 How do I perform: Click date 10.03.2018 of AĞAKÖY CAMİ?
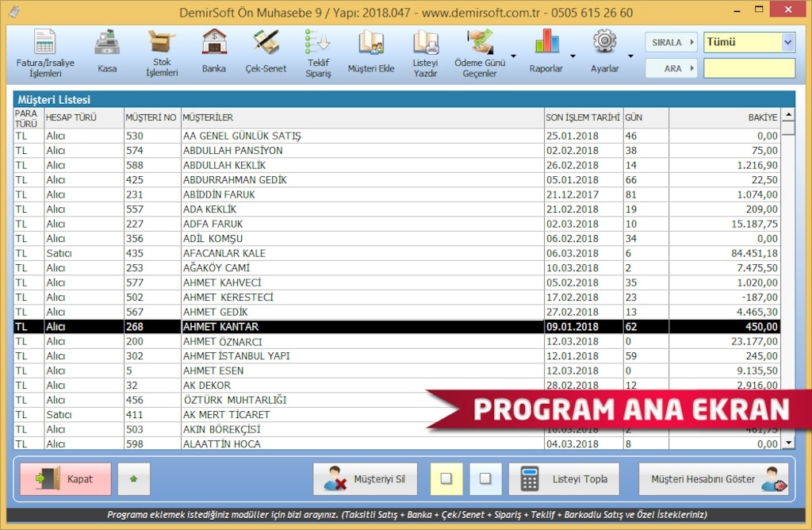tap(584, 268)
